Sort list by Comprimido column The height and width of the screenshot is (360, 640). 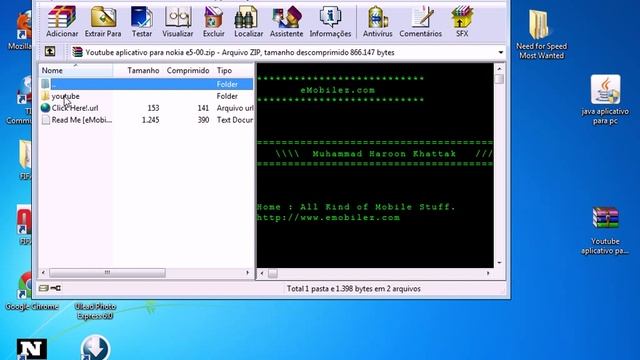pos(187,70)
